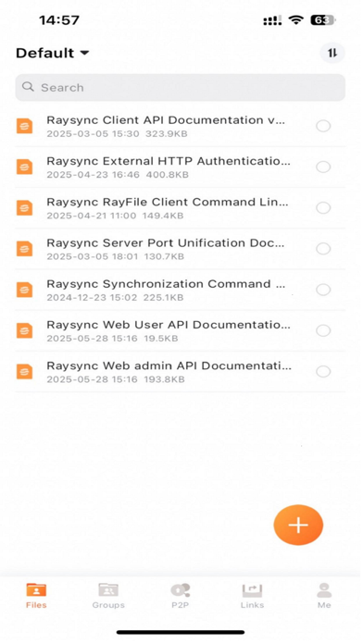Select Raysync Web User API Documentation circle

pos(323,330)
